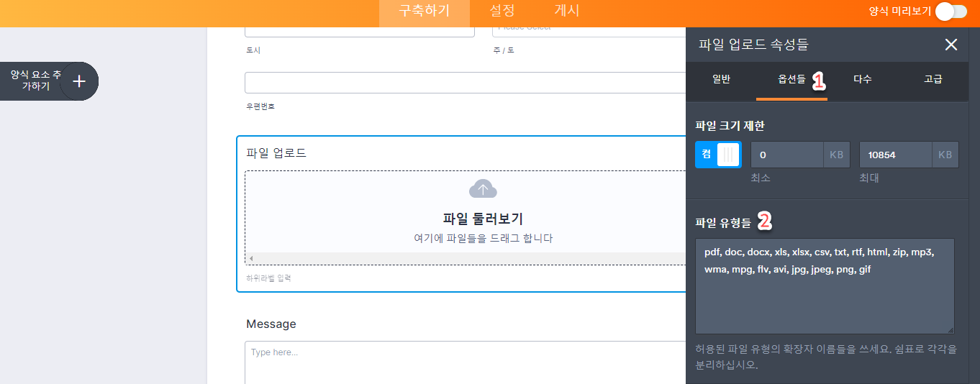Image resolution: width=980 pixels, height=384 pixels.
Task: Select the 구축하기 tab
Action: [425, 11]
